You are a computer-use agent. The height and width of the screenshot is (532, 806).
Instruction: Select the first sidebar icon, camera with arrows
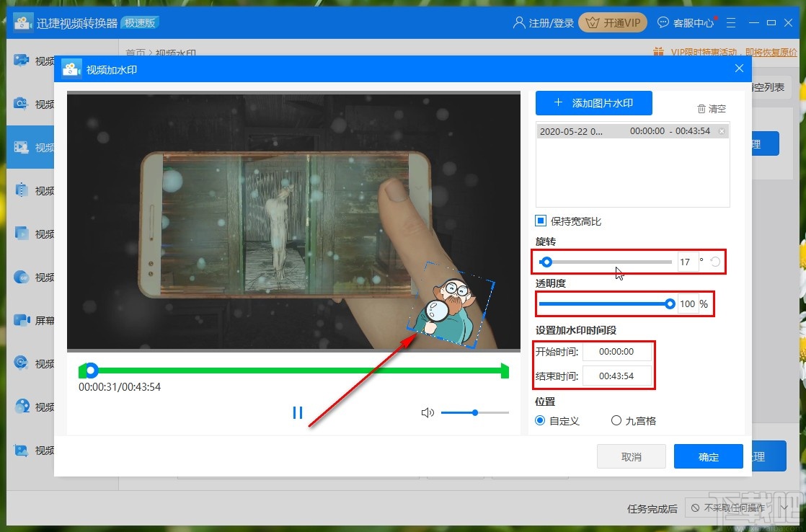tap(22, 60)
